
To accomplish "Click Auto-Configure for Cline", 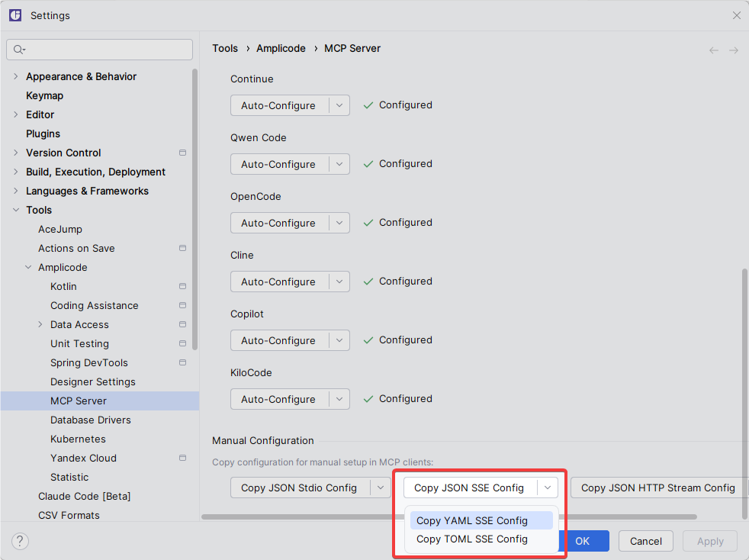I will [x=279, y=282].
